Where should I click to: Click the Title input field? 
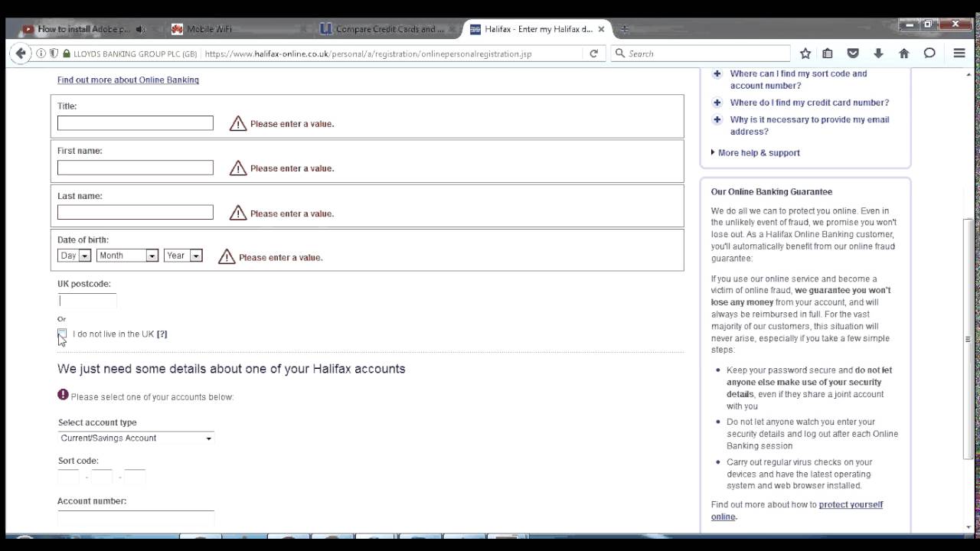136,123
